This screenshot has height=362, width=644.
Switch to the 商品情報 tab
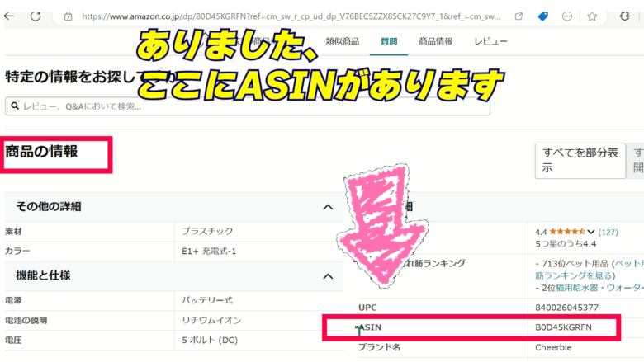(435, 41)
